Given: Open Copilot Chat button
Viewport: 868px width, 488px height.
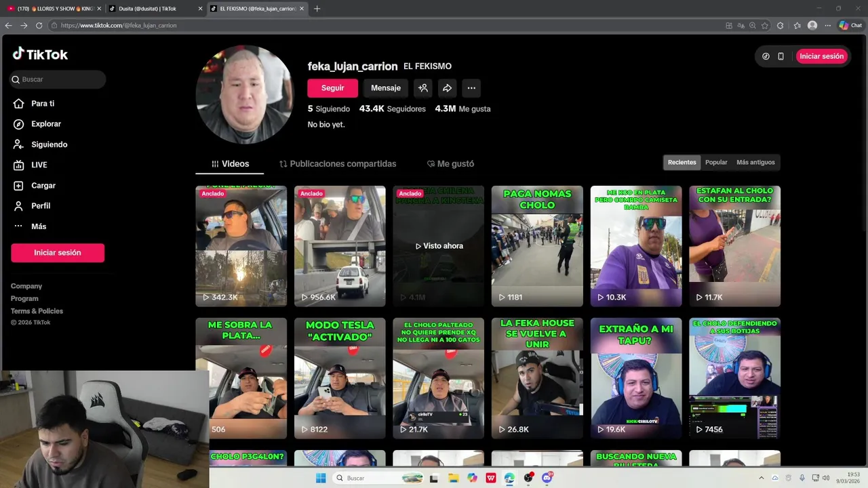Looking at the screenshot, I should click(x=850, y=25).
